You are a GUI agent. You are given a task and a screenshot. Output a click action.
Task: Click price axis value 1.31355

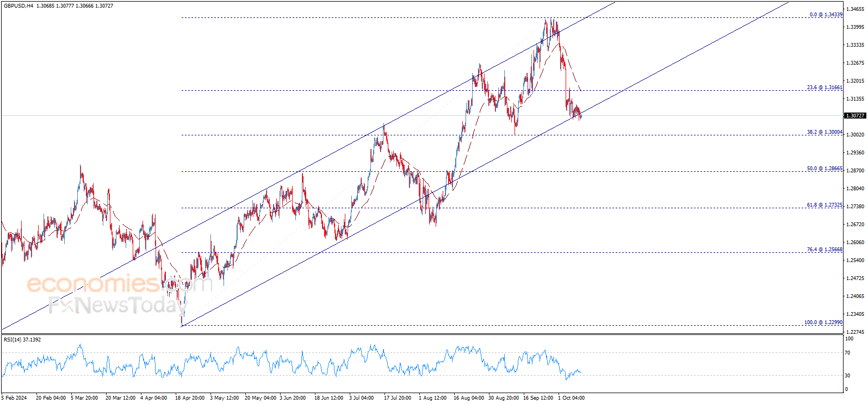click(x=855, y=99)
